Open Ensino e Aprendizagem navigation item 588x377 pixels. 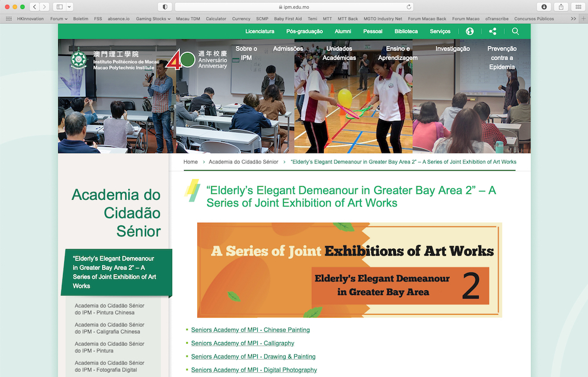398,54
